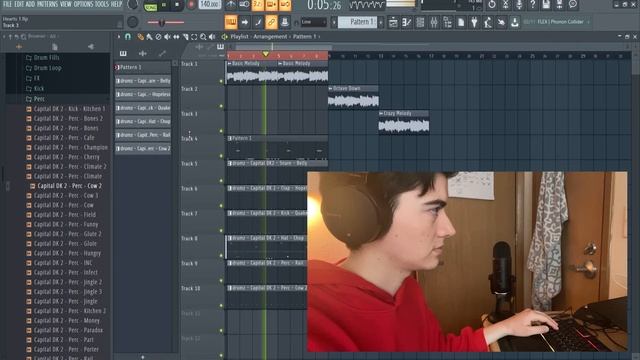Open the Channel rack view icon
Viewport: 640px width, 360px height.
click(420, 22)
